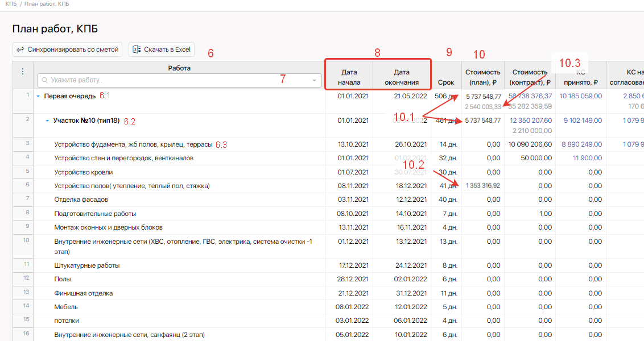644x341 pixels.
Task: Collapse the Первая очередь group
Action: [x=39, y=96]
